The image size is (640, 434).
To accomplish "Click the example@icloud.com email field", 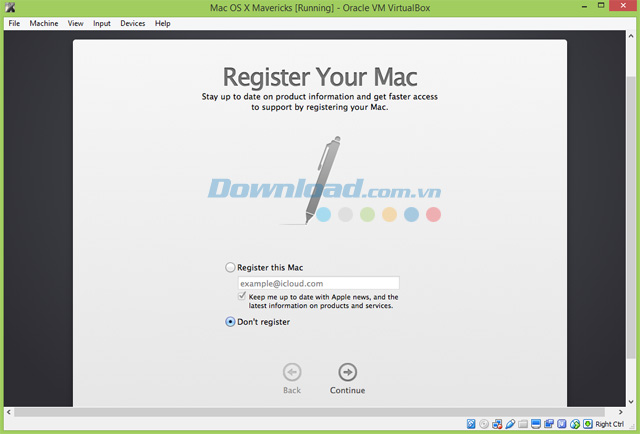I will [x=318, y=283].
